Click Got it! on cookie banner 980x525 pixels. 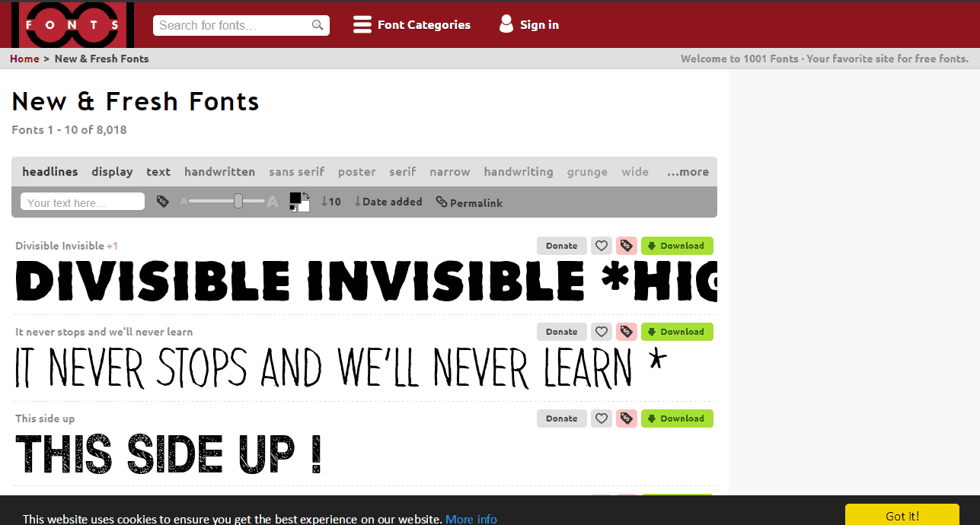[x=902, y=515]
